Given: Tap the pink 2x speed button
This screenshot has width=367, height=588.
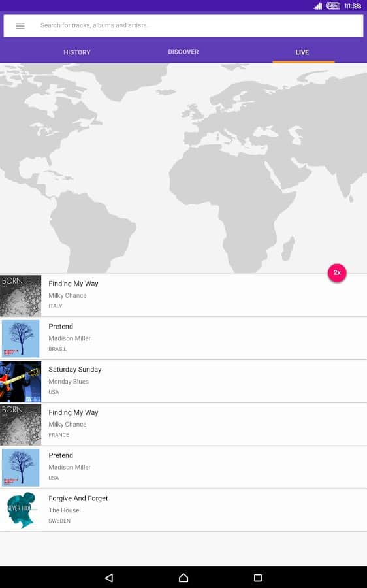Looking at the screenshot, I should click(x=337, y=273).
